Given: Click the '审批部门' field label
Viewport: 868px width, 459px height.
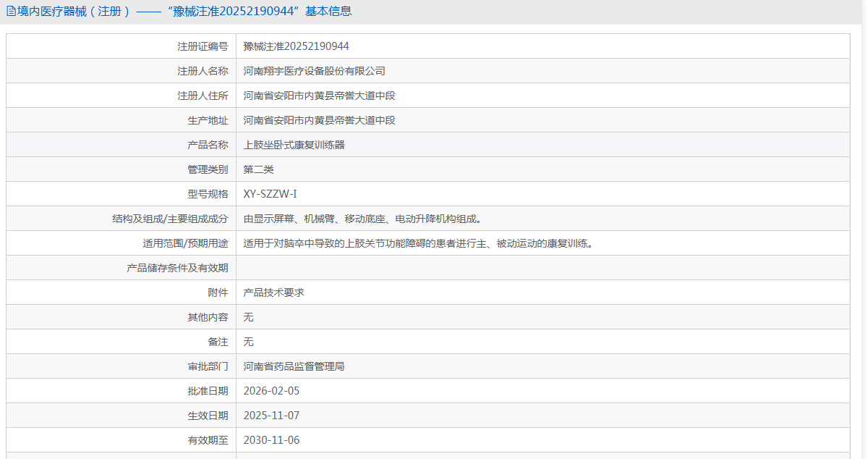Looking at the screenshot, I should coord(208,366).
